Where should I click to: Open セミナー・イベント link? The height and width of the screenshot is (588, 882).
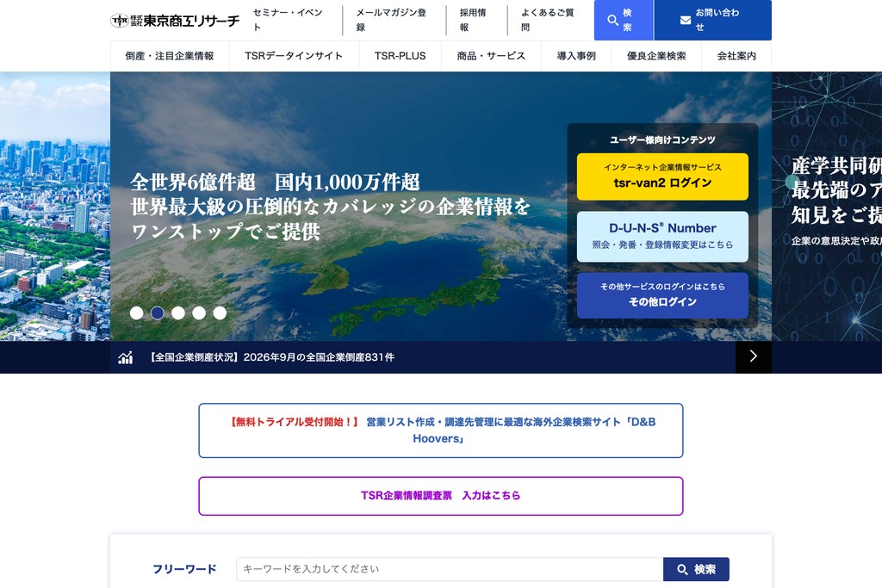(x=288, y=20)
